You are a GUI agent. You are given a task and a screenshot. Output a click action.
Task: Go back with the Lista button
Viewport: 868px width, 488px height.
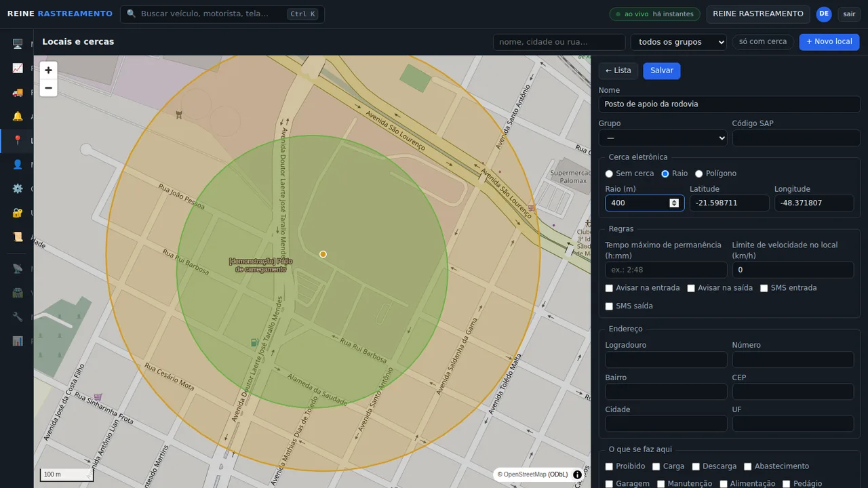tap(618, 70)
